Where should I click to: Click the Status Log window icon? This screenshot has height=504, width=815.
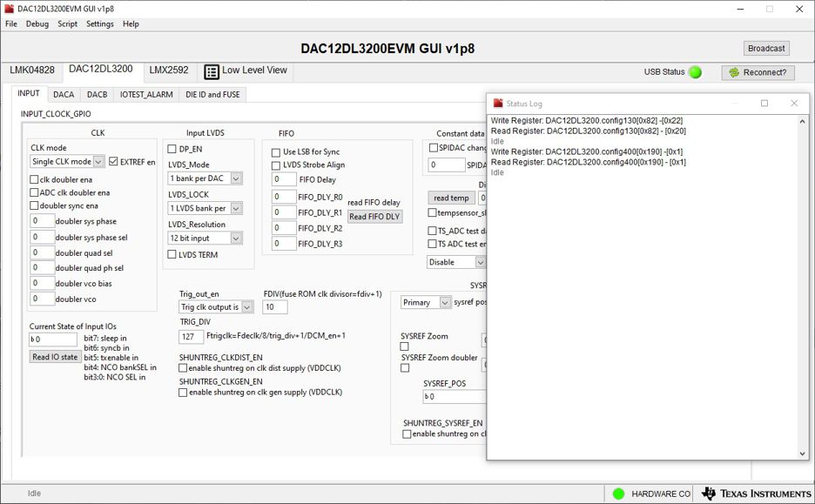click(x=498, y=104)
